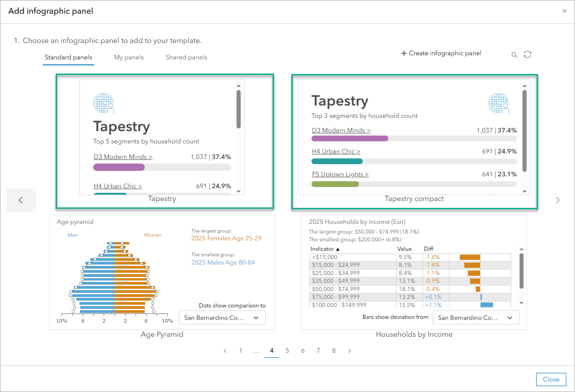This screenshot has width=575, height=392.
Task: Click the left arrow to view previous panel gallery
Action: pyautogui.click(x=21, y=200)
